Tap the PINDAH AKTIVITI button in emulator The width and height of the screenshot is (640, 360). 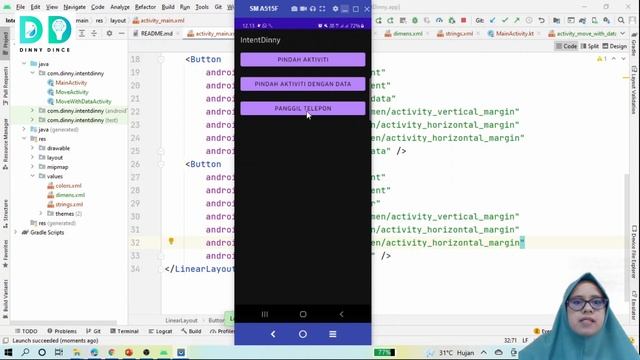pyautogui.click(x=302, y=60)
